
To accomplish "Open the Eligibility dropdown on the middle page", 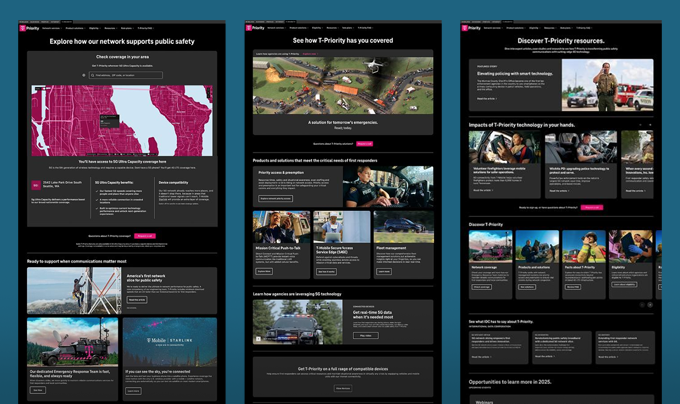I will point(317,28).
